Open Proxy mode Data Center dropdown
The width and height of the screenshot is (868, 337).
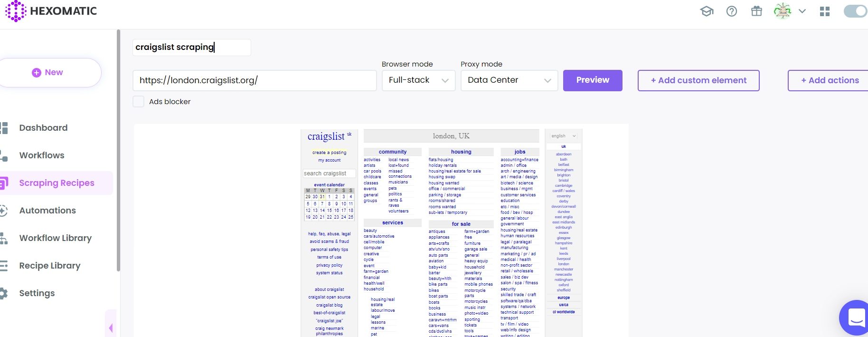[x=509, y=80]
